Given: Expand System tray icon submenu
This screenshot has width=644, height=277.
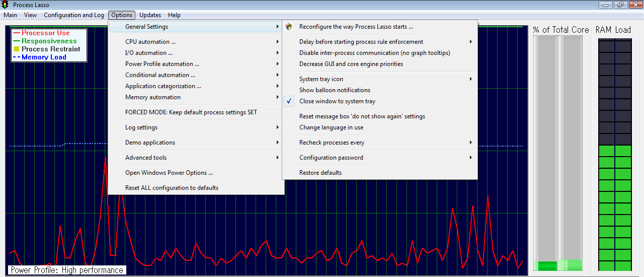Looking at the screenshot, I should tap(380, 79).
